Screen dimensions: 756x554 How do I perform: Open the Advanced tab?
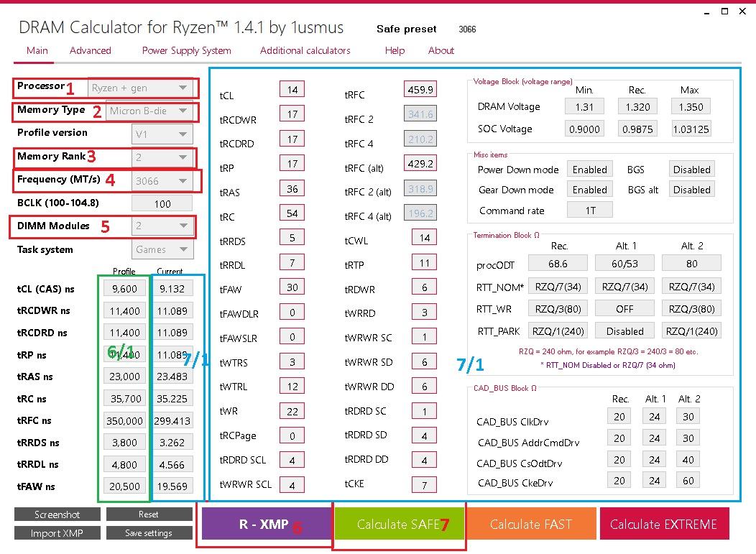coord(90,50)
